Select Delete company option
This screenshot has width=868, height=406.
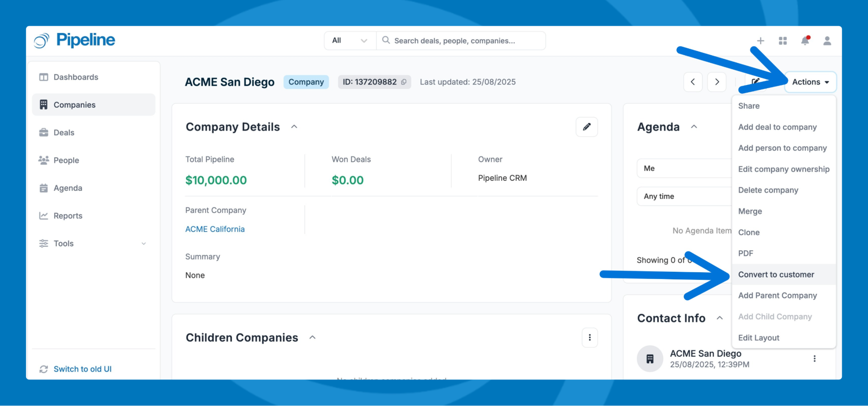tap(784, 190)
